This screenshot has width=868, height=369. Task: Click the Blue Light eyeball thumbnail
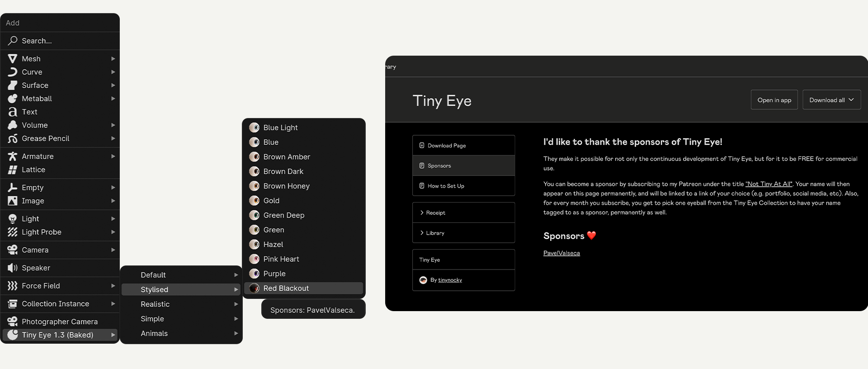(x=254, y=128)
